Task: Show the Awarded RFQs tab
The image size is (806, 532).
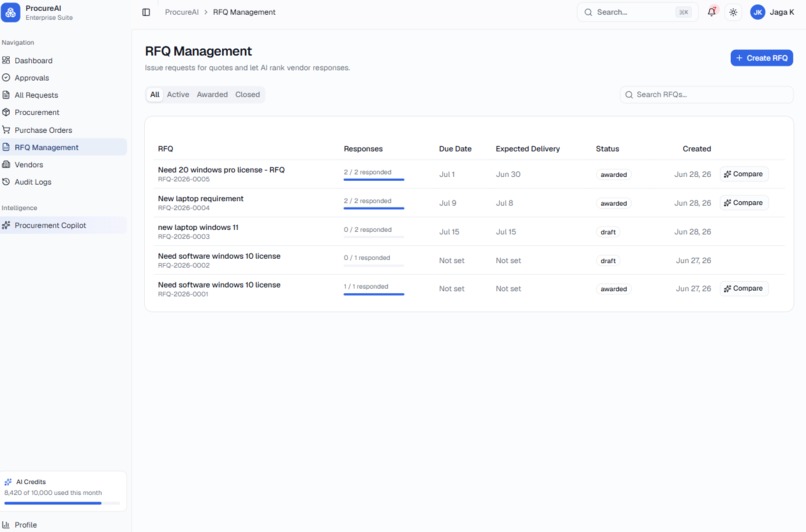Action: click(212, 95)
